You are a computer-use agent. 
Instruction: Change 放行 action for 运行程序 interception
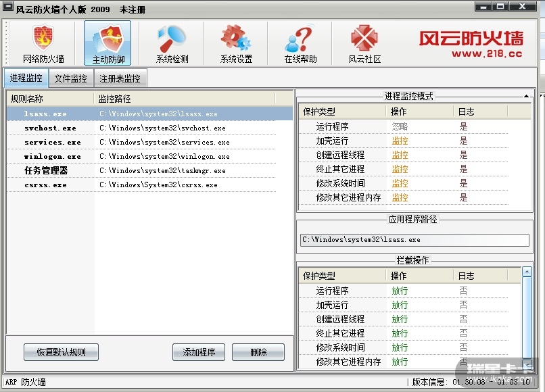point(400,291)
